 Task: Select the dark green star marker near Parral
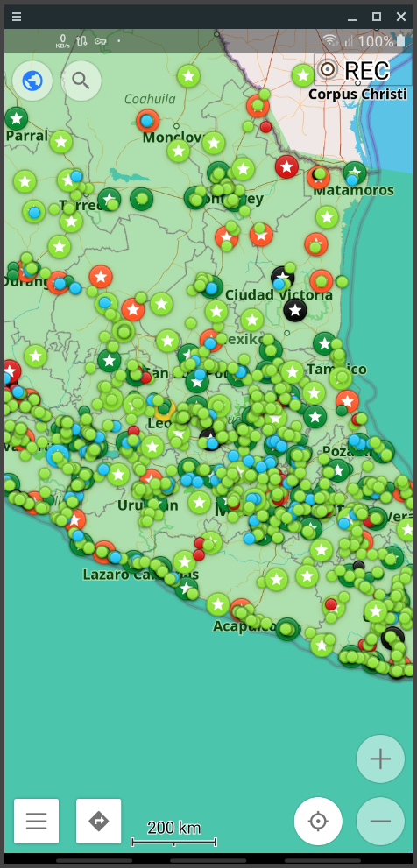point(17,118)
